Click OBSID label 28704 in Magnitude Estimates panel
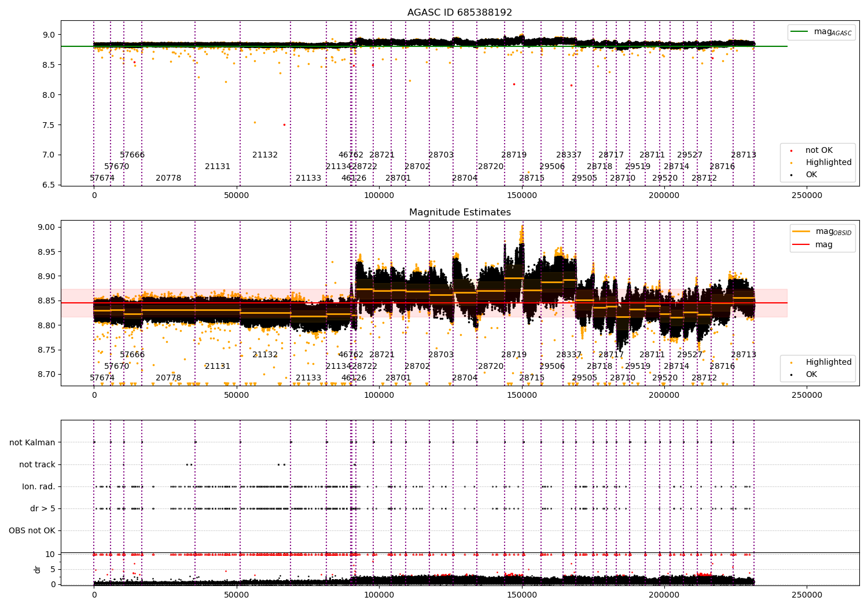This screenshot has width=868, height=608. coord(465,378)
